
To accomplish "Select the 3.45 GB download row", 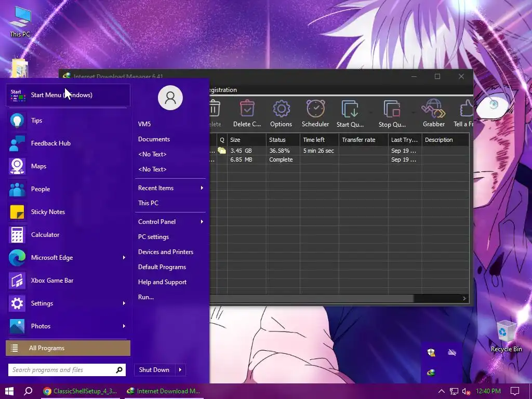I will coord(339,151).
